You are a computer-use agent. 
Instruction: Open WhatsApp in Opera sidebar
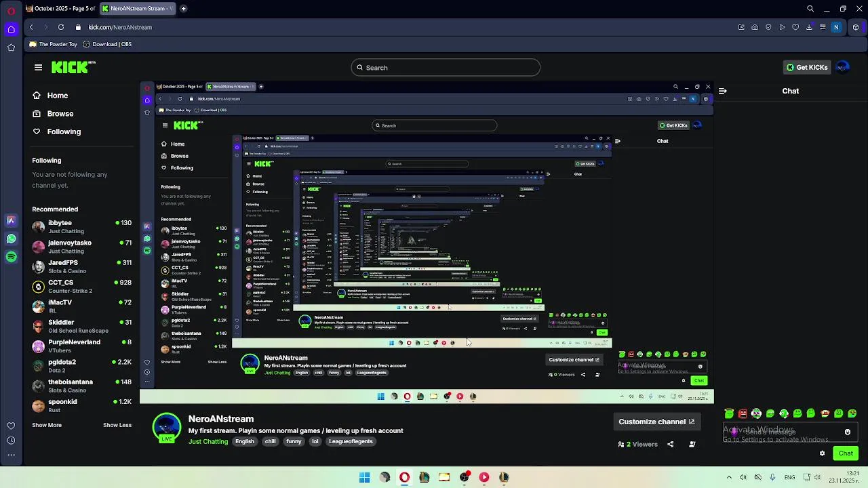pyautogui.click(x=11, y=239)
